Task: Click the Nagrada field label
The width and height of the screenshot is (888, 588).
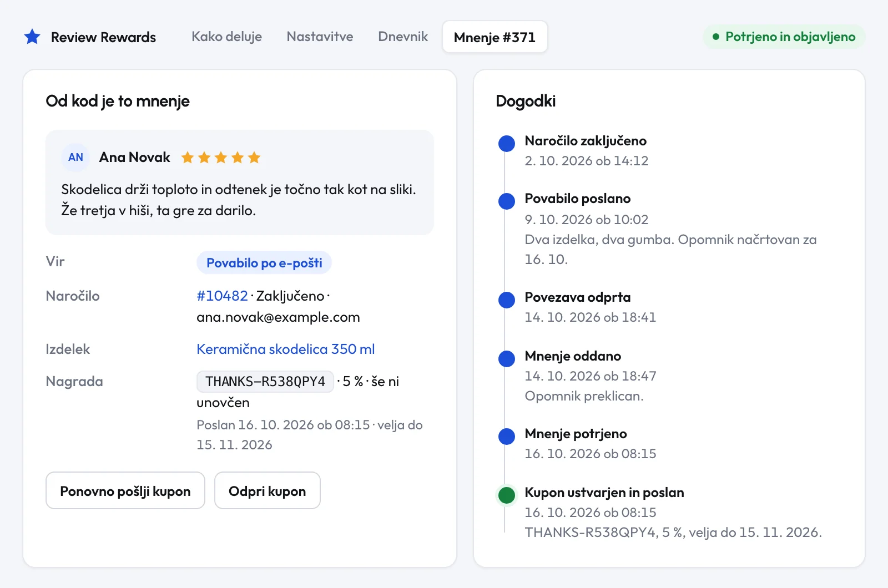Action: pyautogui.click(x=74, y=381)
